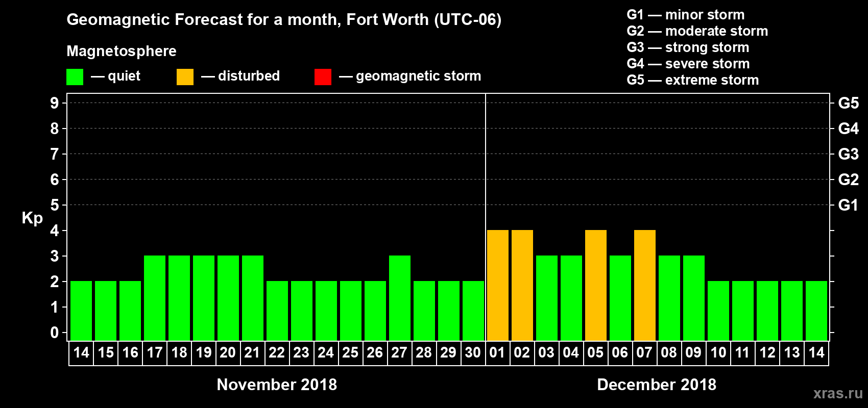The image size is (868, 408).
Task: Click date label 15 in November
Action: 106,353
